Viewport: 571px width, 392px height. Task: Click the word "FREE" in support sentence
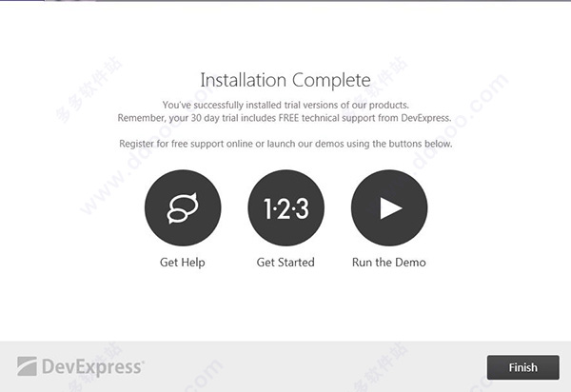[288, 118]
